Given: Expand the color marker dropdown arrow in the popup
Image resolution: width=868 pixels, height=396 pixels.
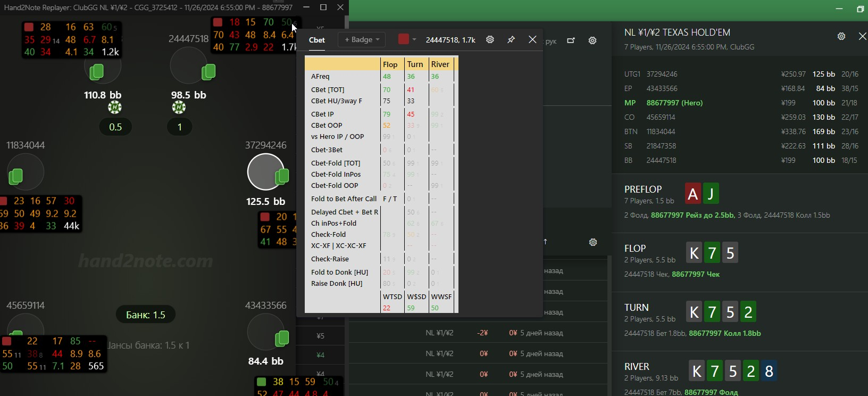Looking at the screenshot, I should pos(414,39).
